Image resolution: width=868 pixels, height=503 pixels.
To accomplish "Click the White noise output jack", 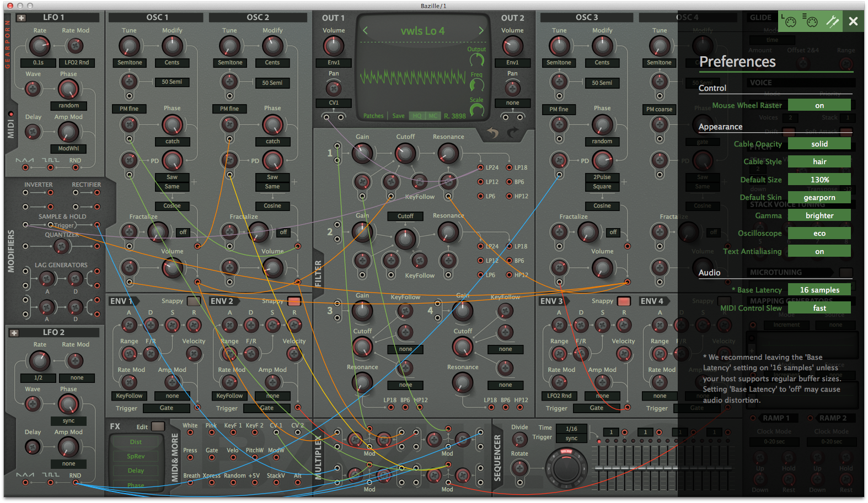I will 190,433.
